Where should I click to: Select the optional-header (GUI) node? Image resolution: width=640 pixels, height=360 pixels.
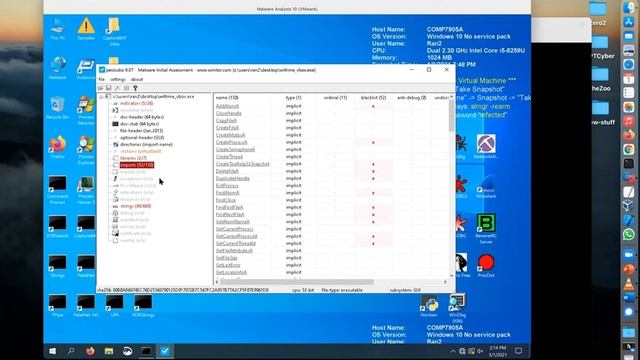pyautogui.click(x=142, y=138)
